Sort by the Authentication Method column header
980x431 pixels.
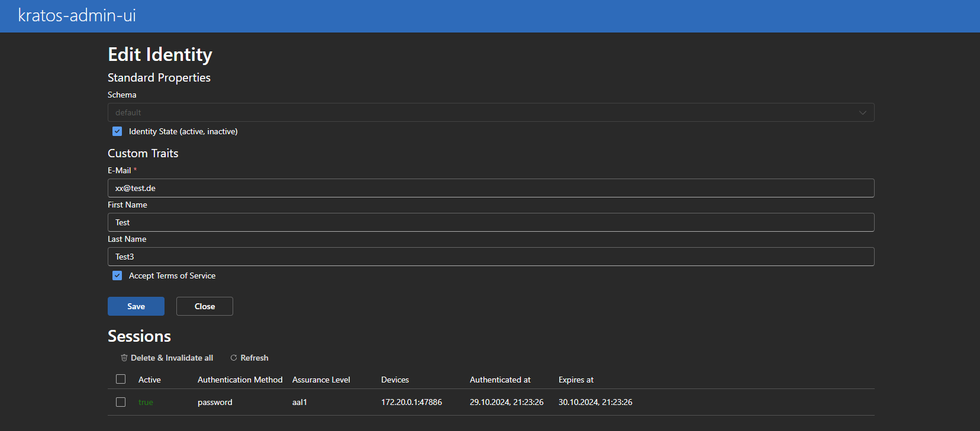click(240, 380)
